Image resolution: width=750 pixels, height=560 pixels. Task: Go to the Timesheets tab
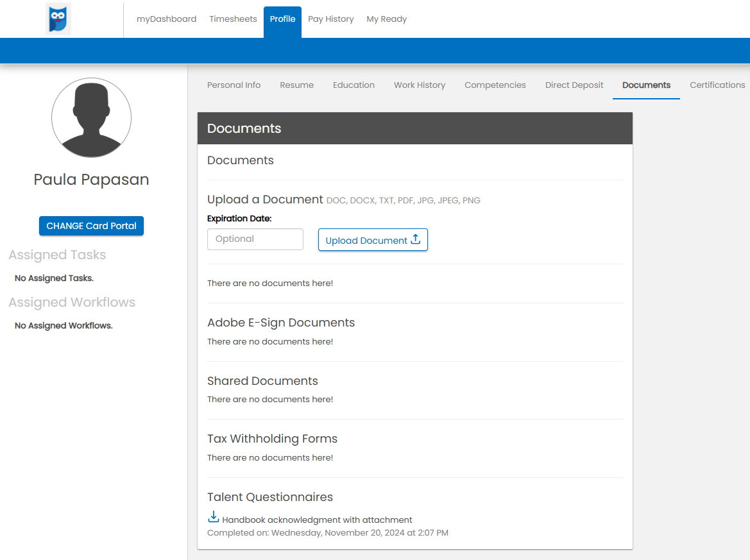pos(233,19)
